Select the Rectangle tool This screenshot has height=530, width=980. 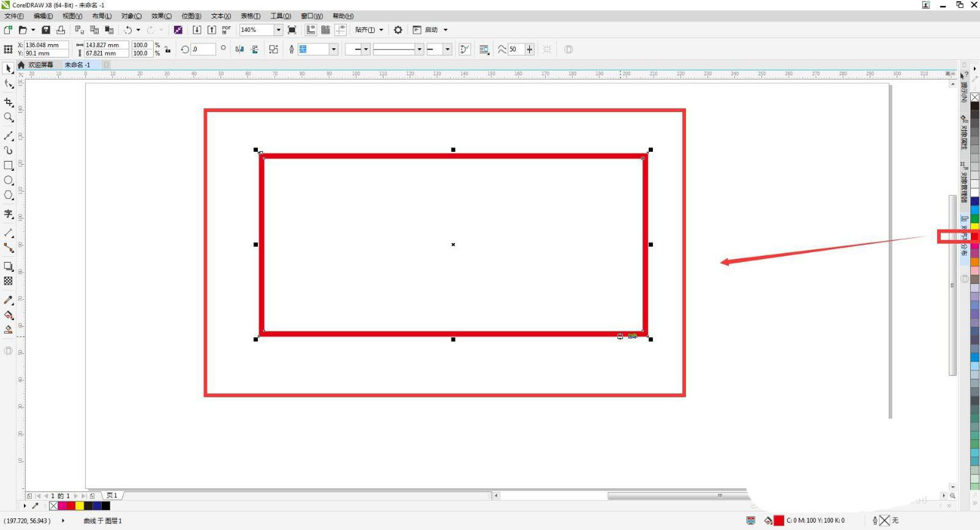(9, 165)
